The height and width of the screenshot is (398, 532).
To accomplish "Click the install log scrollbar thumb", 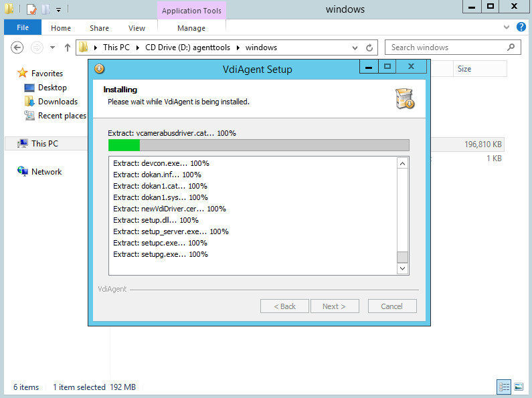I will pos(402,257).
